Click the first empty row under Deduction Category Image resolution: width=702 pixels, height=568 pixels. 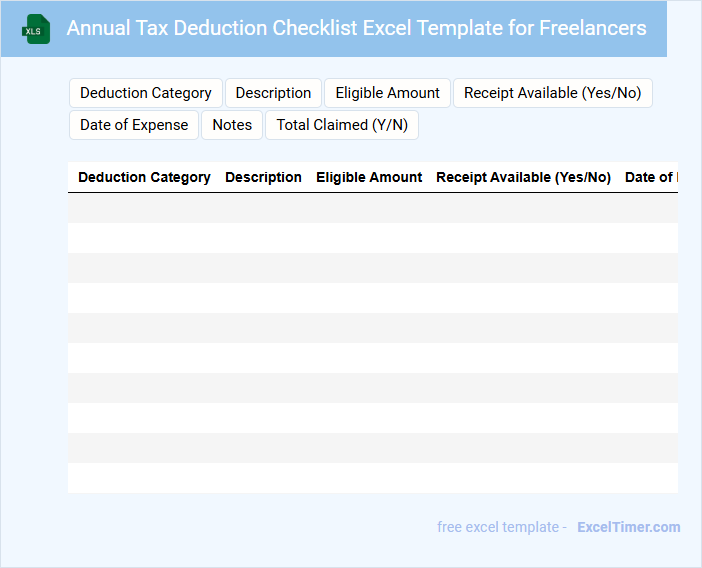tap(144, 208)
